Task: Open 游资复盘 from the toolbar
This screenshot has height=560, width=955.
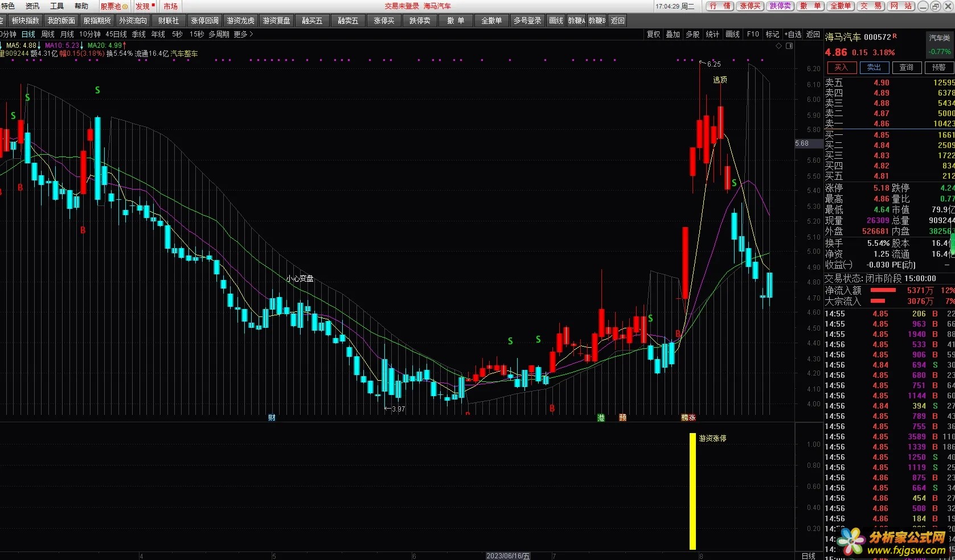Action: (276, 20)
